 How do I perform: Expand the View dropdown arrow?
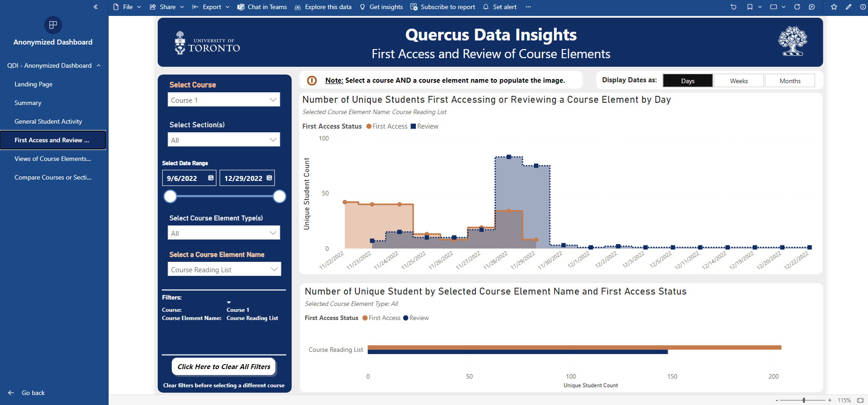(783, 7)
